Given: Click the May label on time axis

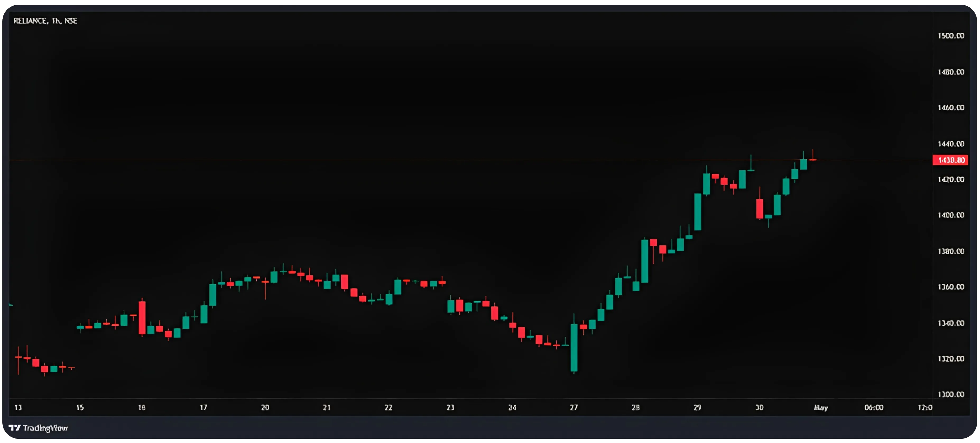Looking at the screenshot, I should 821,408.
